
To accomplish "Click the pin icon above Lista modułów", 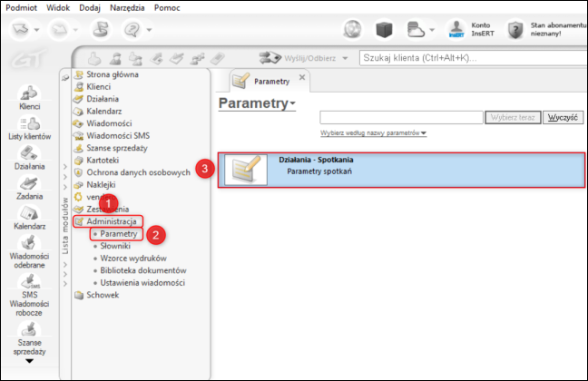I will pyautogui.click(x=65, y=78).
